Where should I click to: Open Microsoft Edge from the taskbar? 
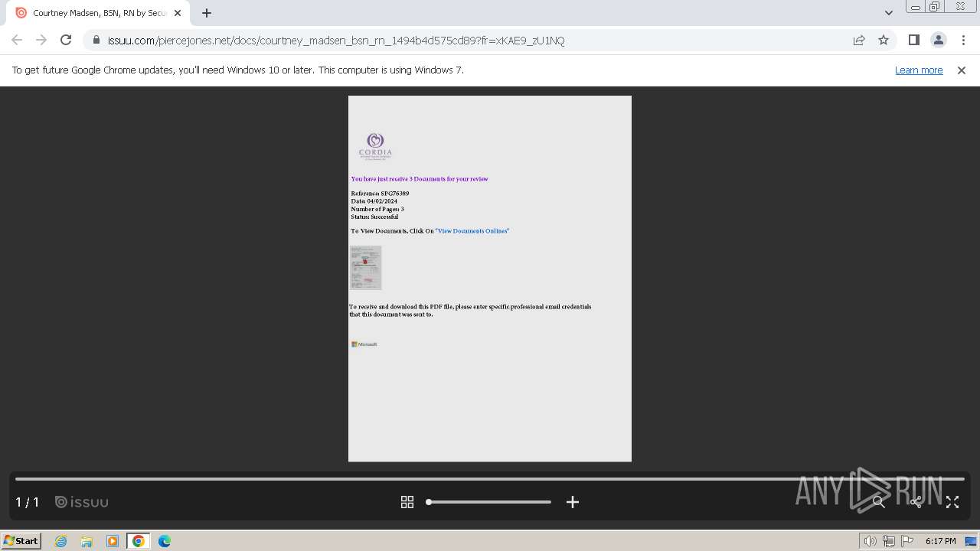tap(165, 541)
